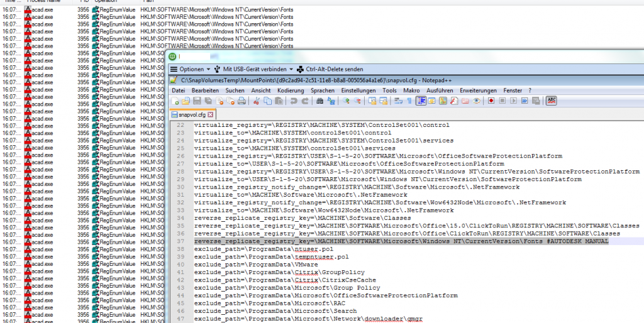Close current document via toolbar icon
The height and width of the screenshot is (323, 644).
pos(219,101)
